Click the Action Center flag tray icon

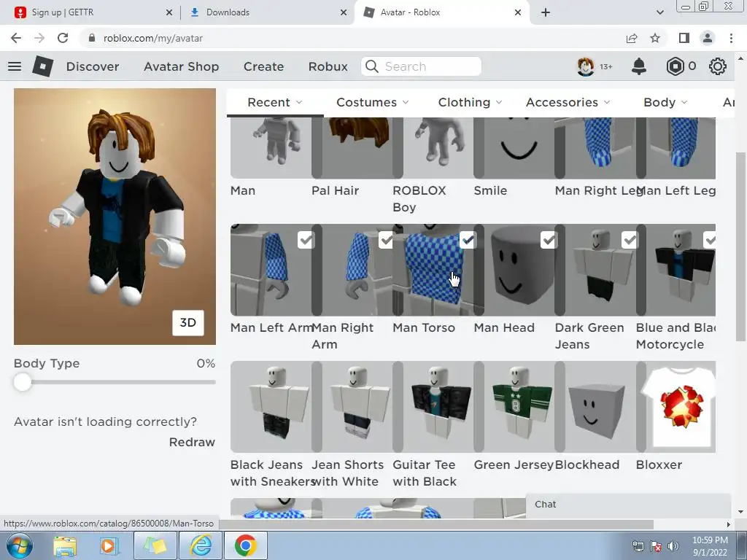(656, 546)
